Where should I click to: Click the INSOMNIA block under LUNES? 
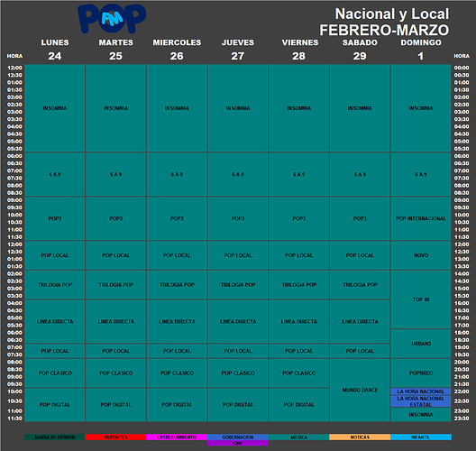coord(55,108)
